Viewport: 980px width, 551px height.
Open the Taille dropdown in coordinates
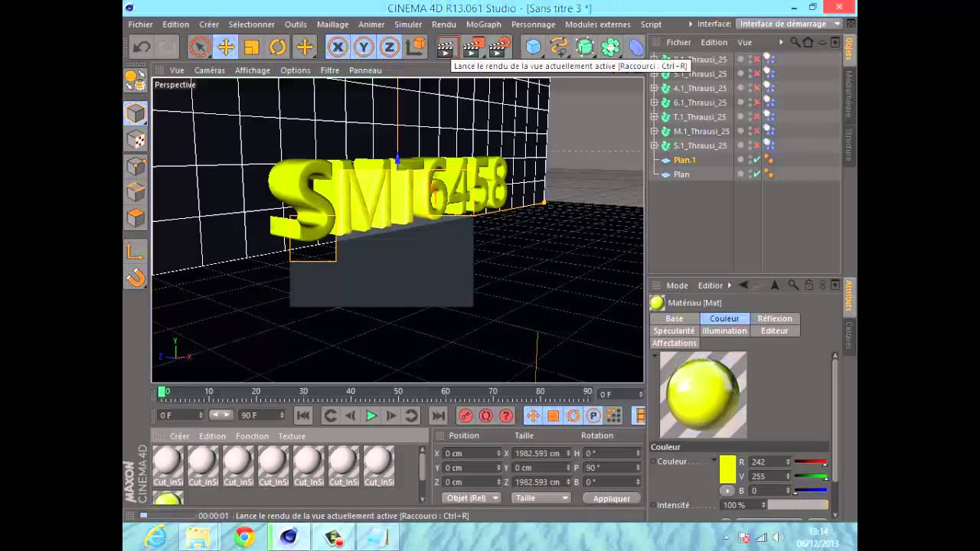point(541,498)
